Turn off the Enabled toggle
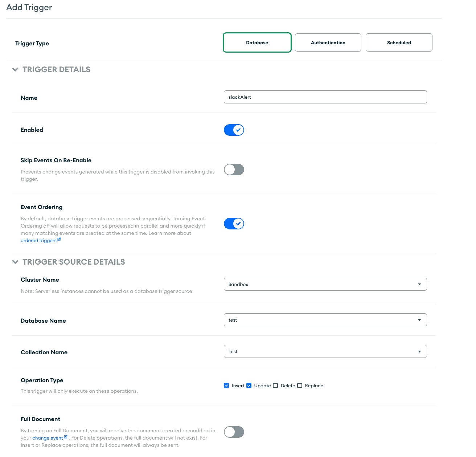Screen dimensions: 476x457 234,130
